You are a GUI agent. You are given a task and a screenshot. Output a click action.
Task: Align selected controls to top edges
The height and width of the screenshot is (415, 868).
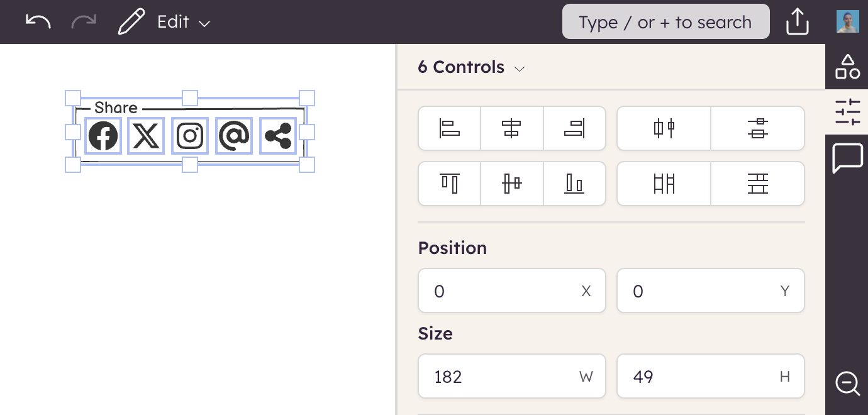[449, 184]
